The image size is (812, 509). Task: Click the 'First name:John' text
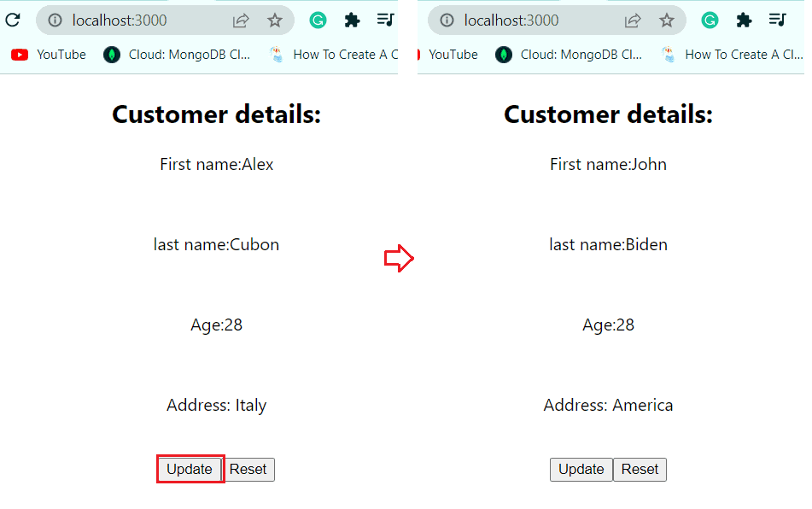(x=609, y=164)
